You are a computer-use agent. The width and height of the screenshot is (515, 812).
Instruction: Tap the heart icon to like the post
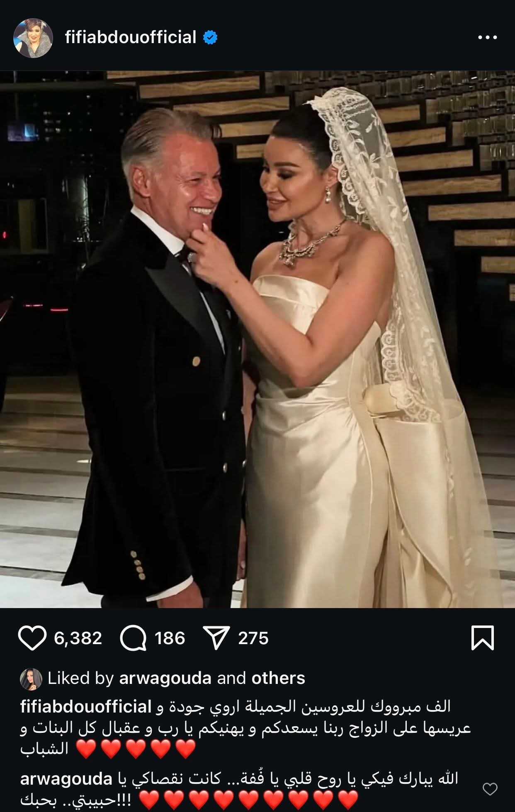(32, 638)
